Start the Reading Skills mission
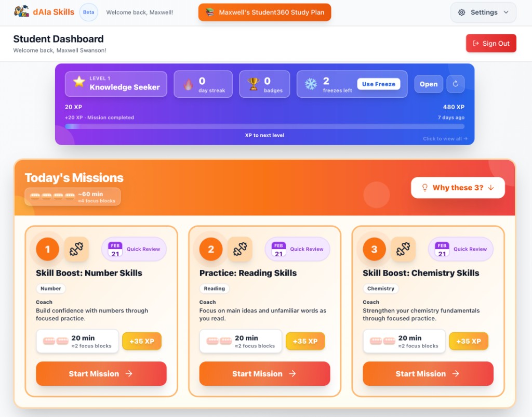Viewport: 532px width, 417px height. coord(264,373)
